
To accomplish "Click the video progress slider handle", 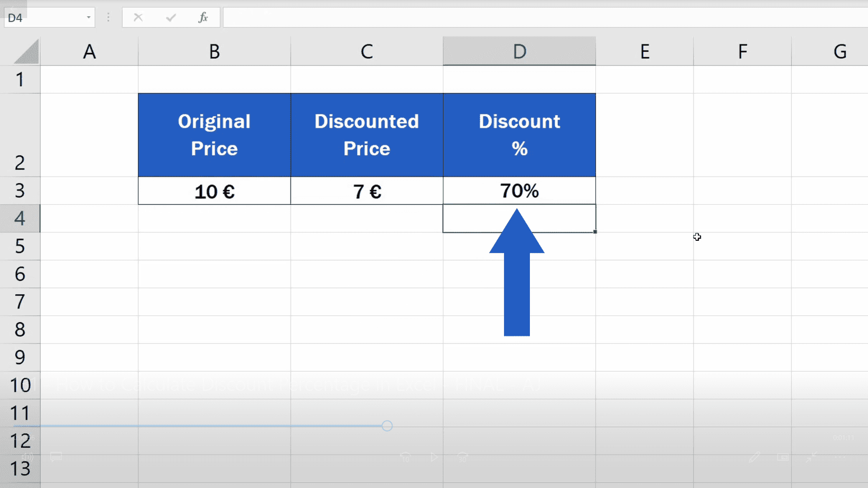I will pos(387,426).
